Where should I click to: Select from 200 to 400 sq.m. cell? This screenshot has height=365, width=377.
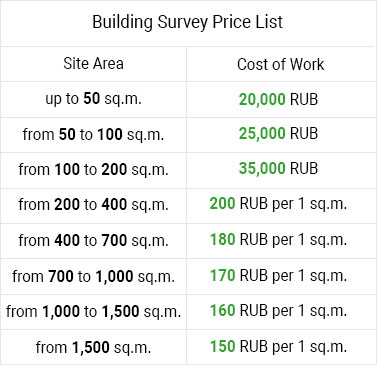coord(94,204)
